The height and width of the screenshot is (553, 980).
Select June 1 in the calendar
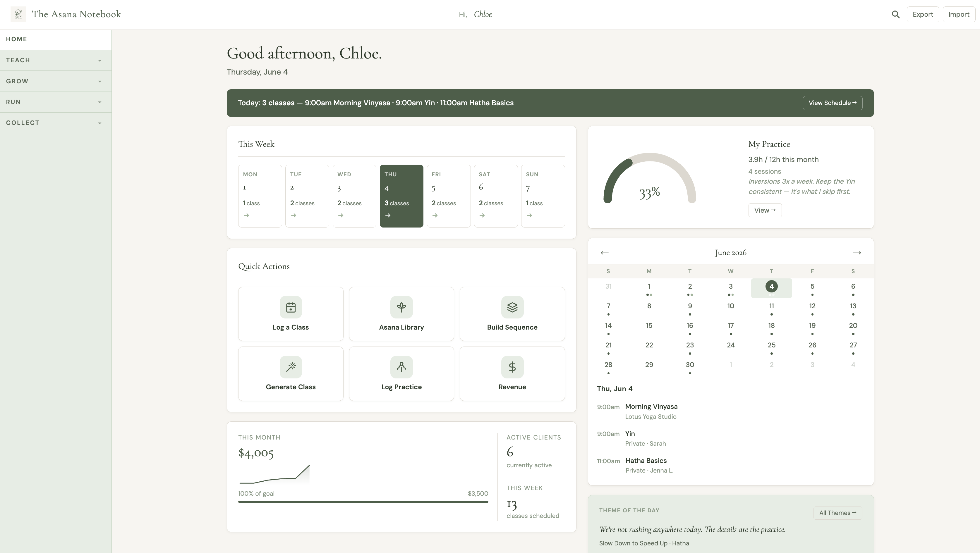[x=649, y=288]
